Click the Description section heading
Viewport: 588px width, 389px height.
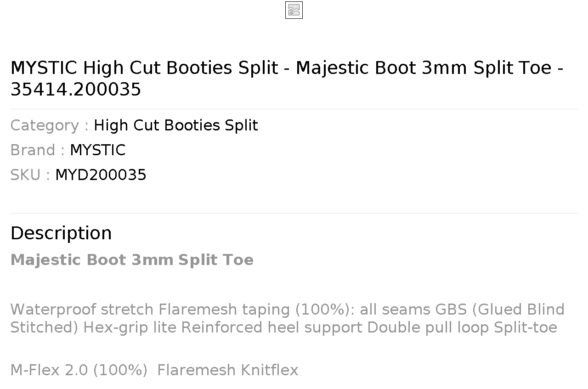[61, 233]
